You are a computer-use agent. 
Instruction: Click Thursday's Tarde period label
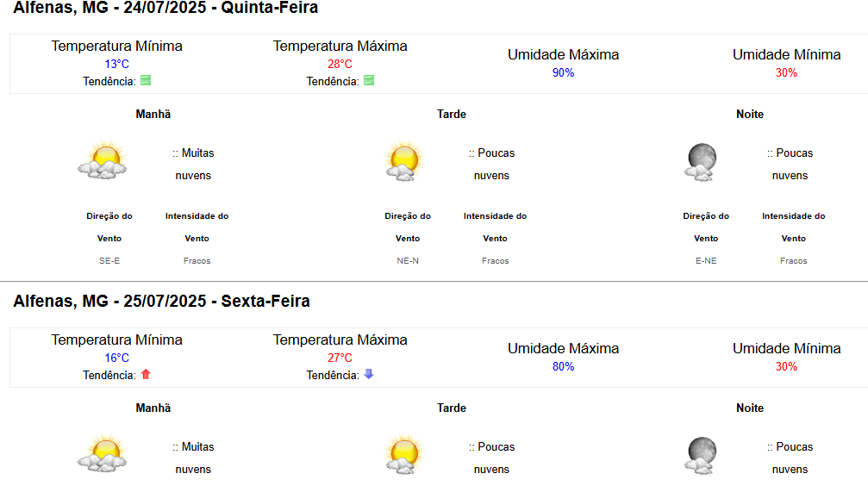452,114
